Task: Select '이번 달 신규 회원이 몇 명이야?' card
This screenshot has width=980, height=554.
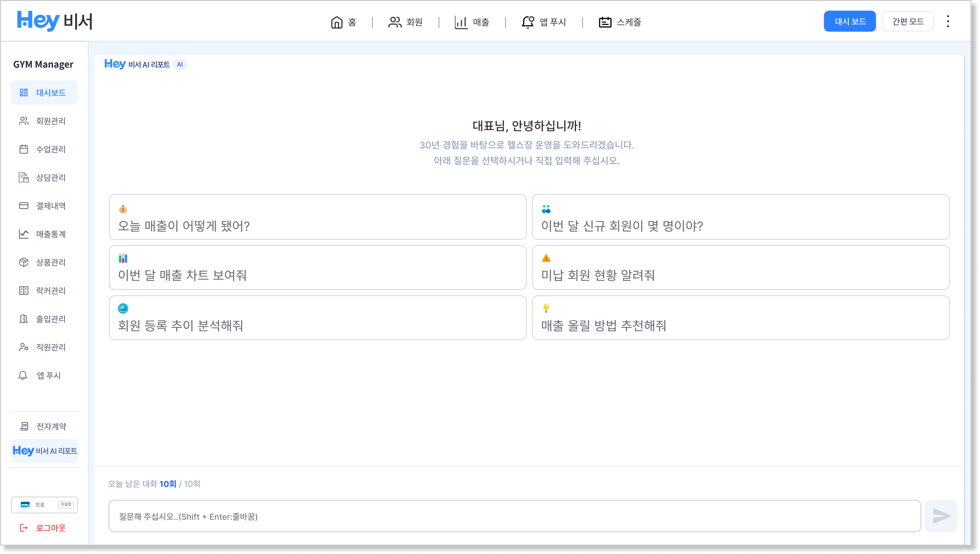Action: (x=740, y=217)
